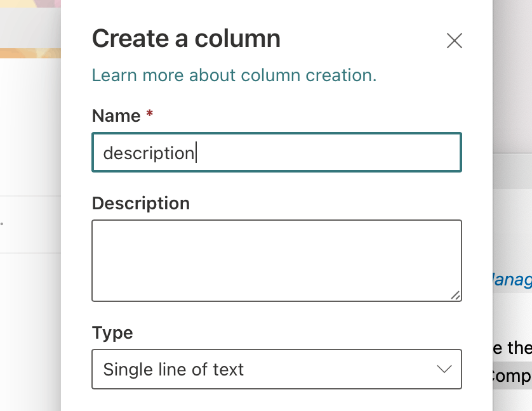The width and height of the screenshot is (532, 411).
Task: Click the typed word 'description' in Name box
Action: point(148,153)
